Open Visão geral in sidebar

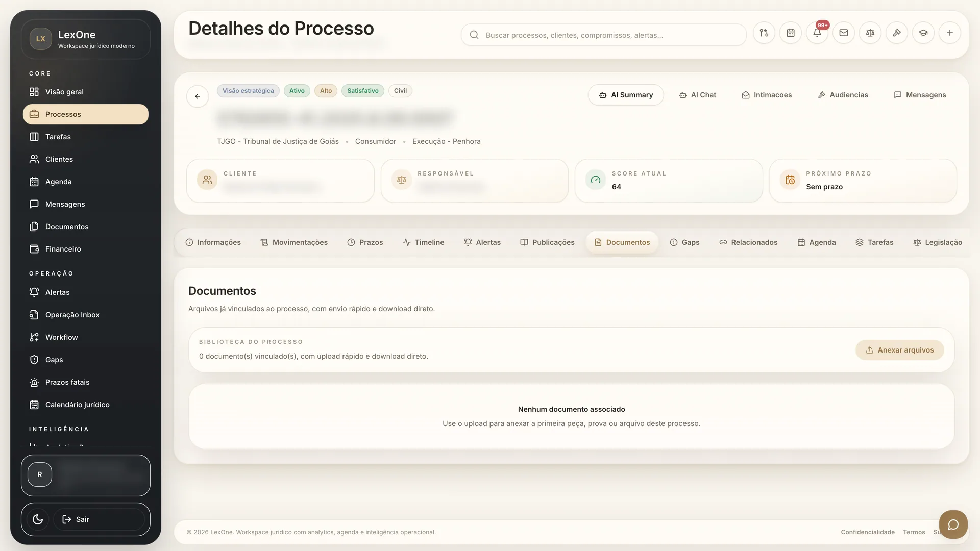tap(86, 92)
